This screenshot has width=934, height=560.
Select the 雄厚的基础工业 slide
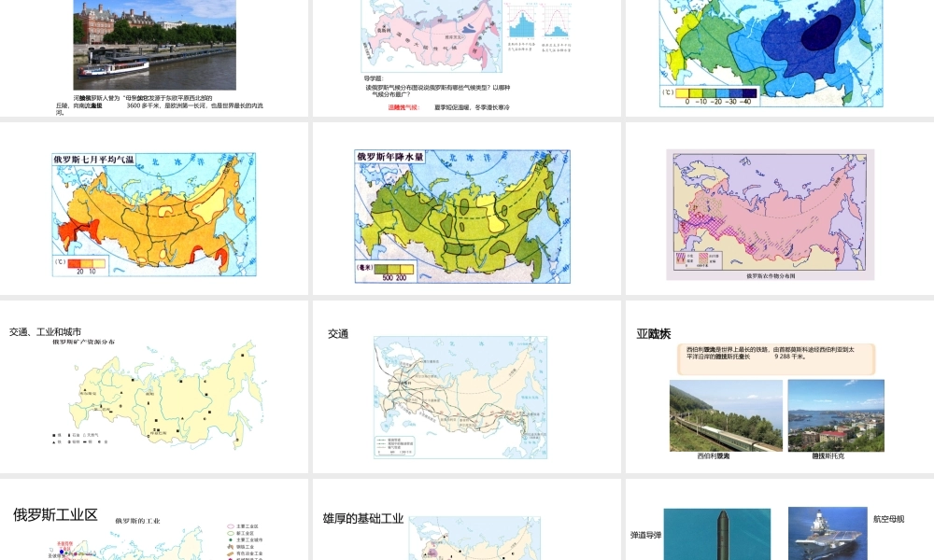(466, 520)
